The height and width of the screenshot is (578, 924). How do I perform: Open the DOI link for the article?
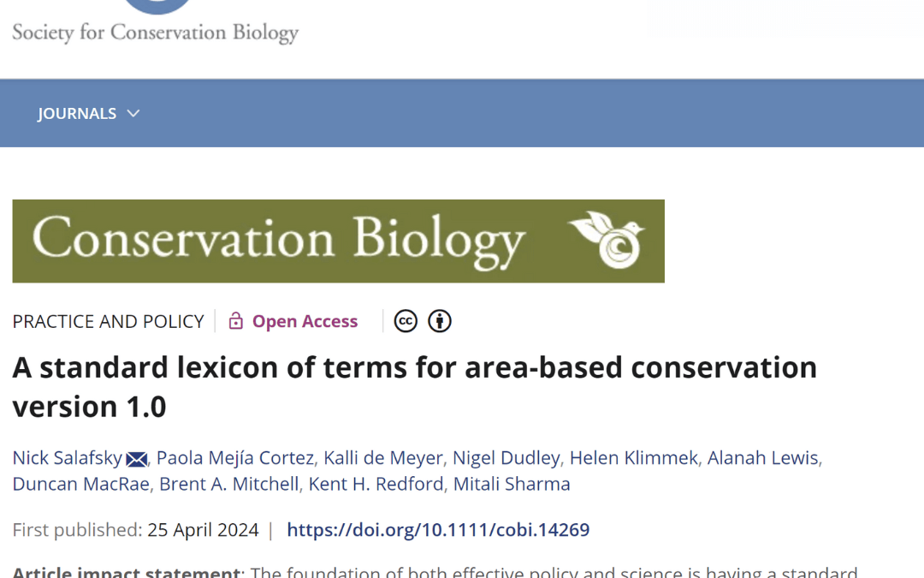pyautogui.click(x=438, y=529)
